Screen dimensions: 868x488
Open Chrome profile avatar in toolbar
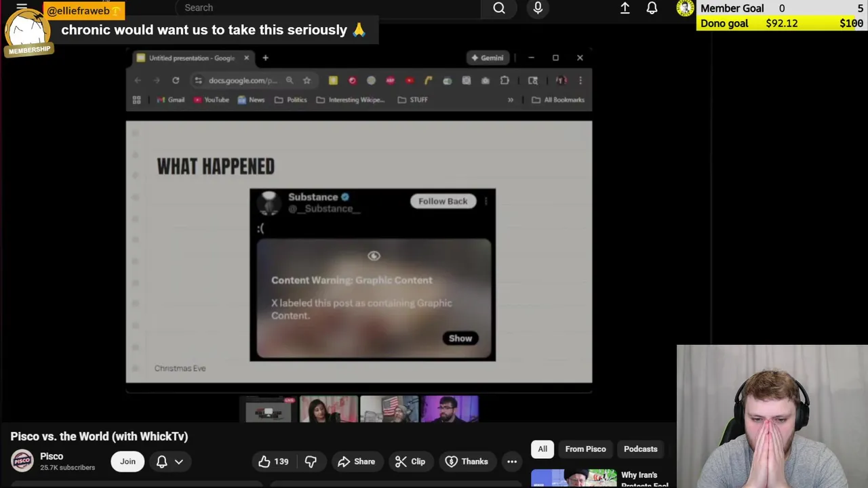tap(561, 81)
